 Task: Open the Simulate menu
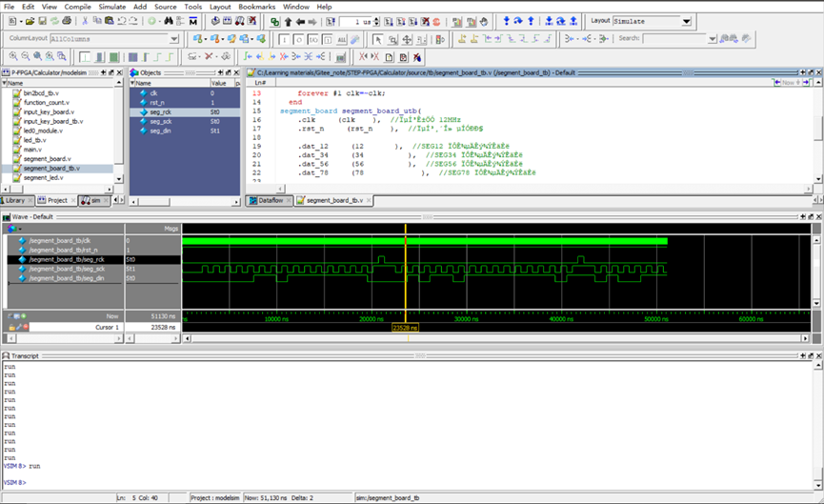pos(112,7)
